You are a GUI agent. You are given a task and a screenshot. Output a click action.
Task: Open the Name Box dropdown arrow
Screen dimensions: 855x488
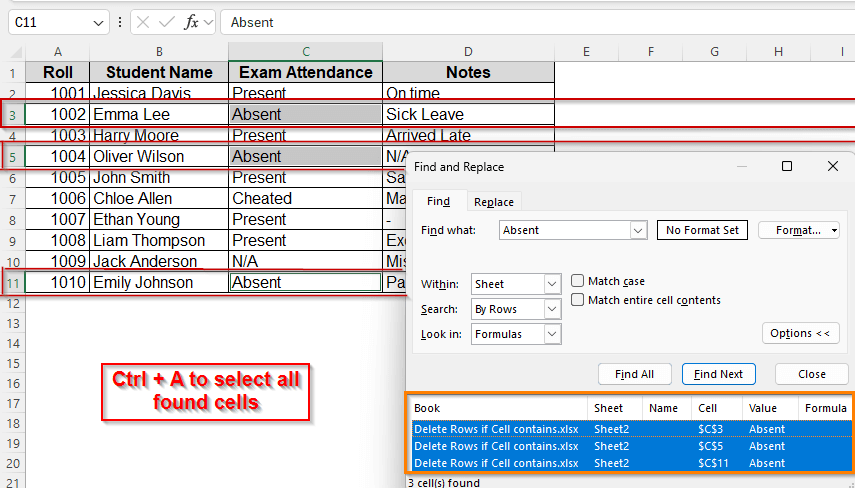[x=99, y=22]
